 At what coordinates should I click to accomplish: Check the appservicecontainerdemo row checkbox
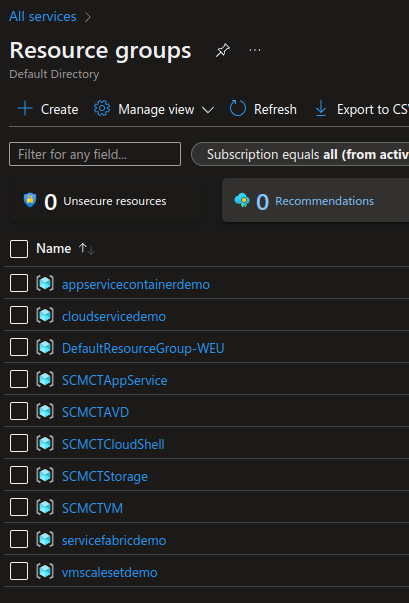[x=19, y=283]
